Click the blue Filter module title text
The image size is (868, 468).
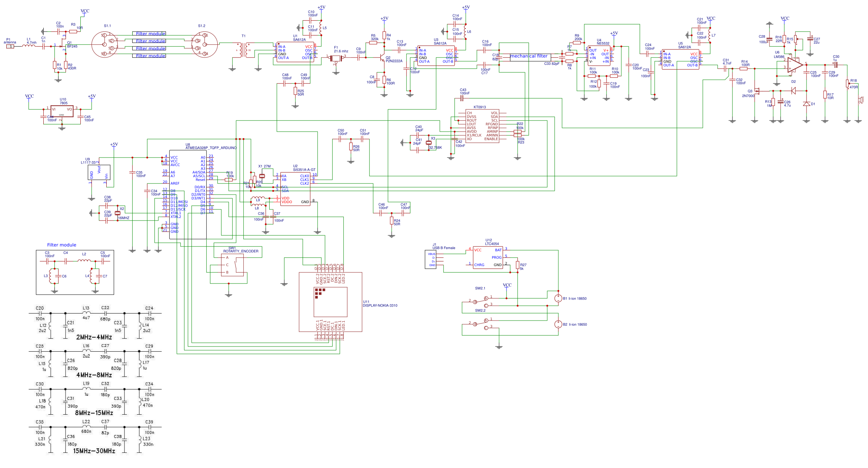[x=61, y=245]
